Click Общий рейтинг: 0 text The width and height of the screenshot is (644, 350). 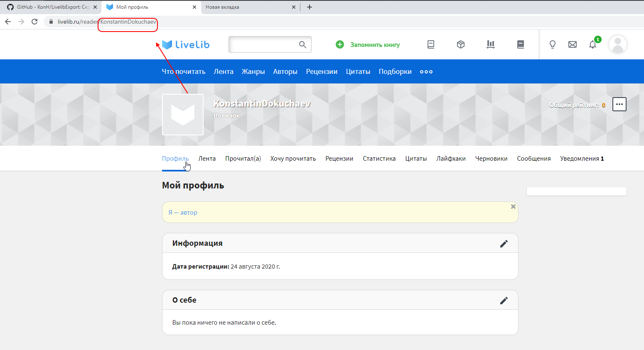point(577,105)
